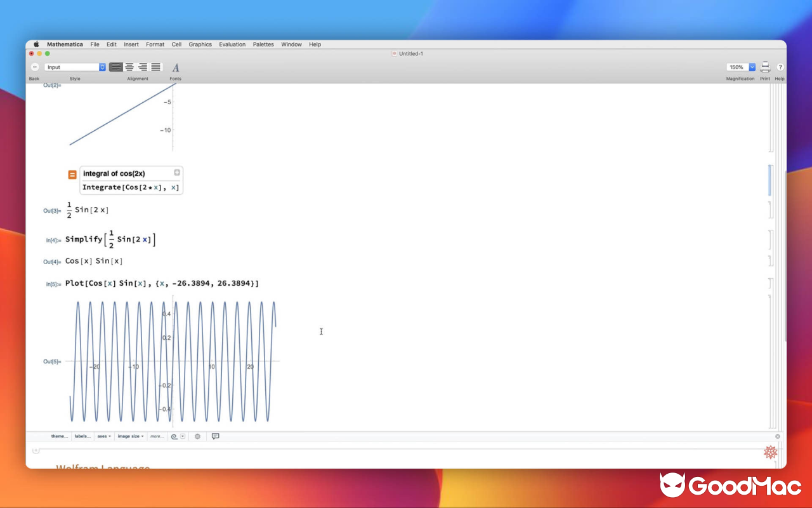Click the speech-bubble annotation icon below the plot
The height and width of the screenshot is (508, 812).
(215, 436)
